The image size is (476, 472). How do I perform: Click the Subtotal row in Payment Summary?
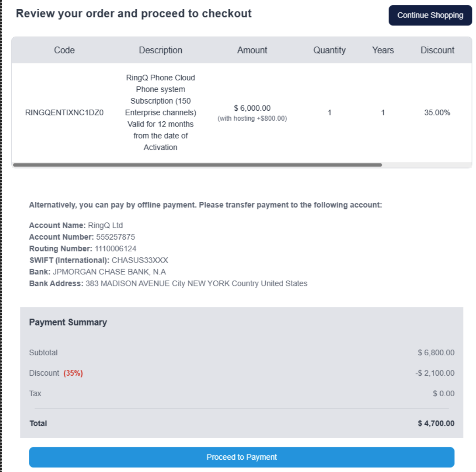43,352
